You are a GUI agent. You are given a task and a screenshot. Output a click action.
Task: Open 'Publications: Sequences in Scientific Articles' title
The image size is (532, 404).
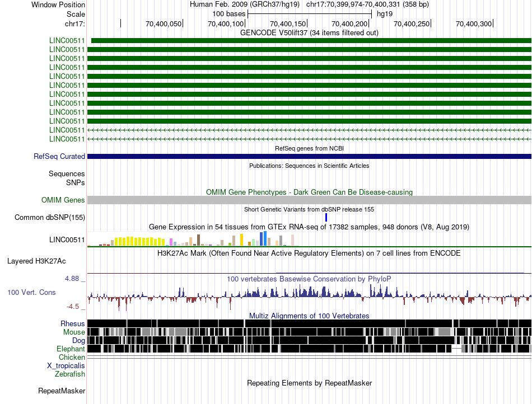[309, 166]
